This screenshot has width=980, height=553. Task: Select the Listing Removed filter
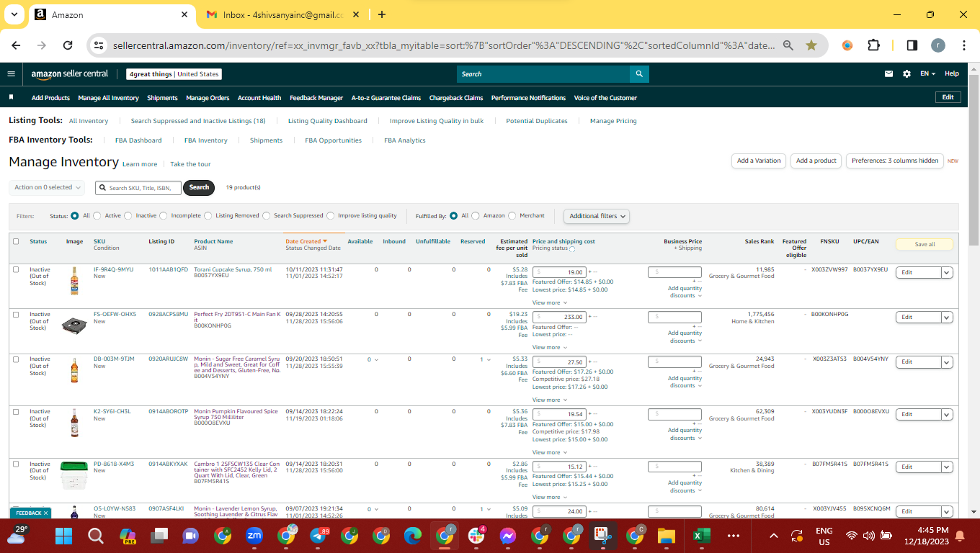tap(208, 215)
